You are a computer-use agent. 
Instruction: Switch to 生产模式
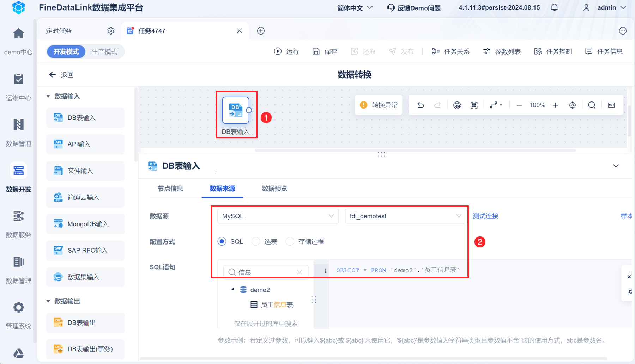[x=104, y=51]
